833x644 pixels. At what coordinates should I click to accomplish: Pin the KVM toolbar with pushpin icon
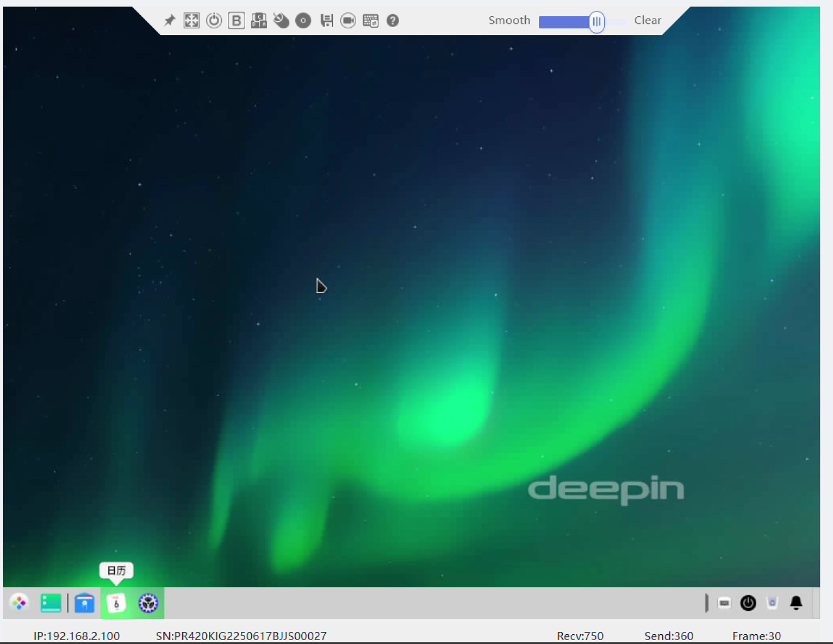coord(170,21)
